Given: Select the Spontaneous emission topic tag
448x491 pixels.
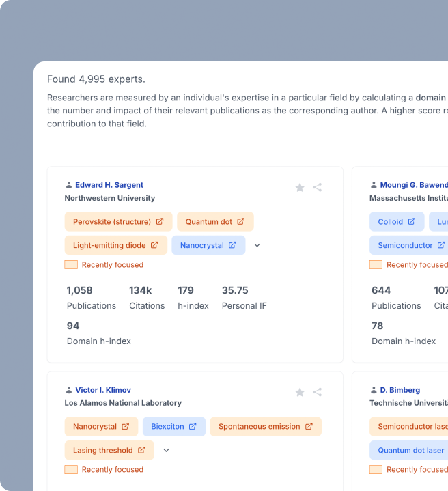Looking at the screenshot, I should click(266, 427).
